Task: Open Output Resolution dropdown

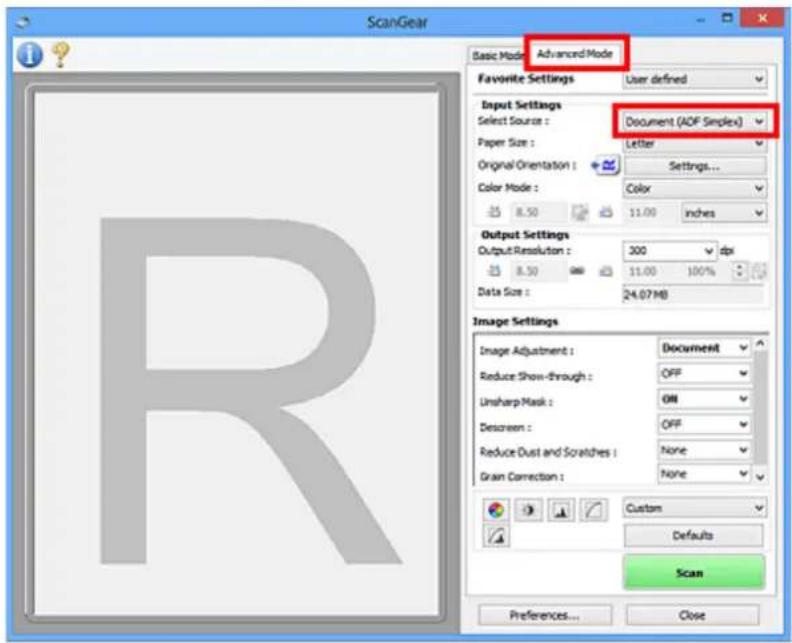Action: [670, 251]
